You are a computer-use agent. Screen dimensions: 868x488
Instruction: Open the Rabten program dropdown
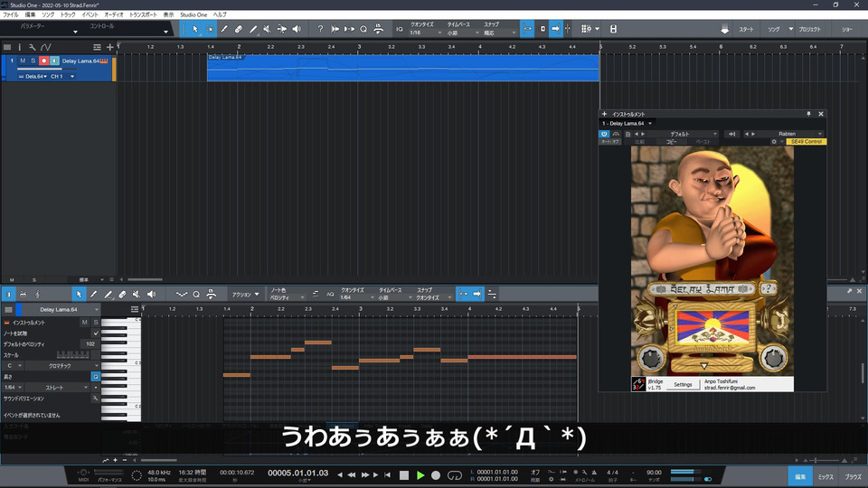click(790, 134)
